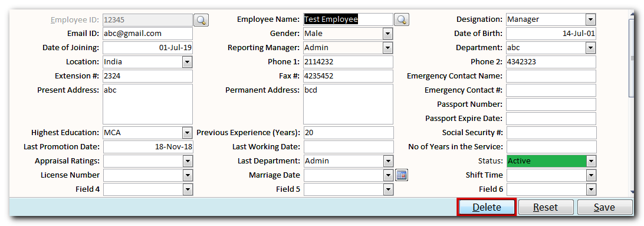Image resolution: width=644 pixels, height=226 pixels.
Task: Click the Fax # input field
Action: click(x=349, y=76)
